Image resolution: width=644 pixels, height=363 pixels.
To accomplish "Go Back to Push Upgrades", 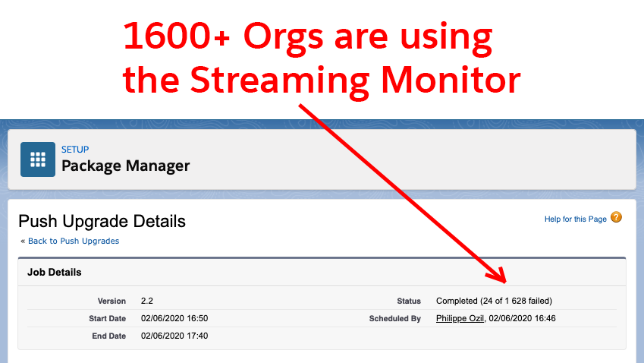I will click(x=74, y=241).
